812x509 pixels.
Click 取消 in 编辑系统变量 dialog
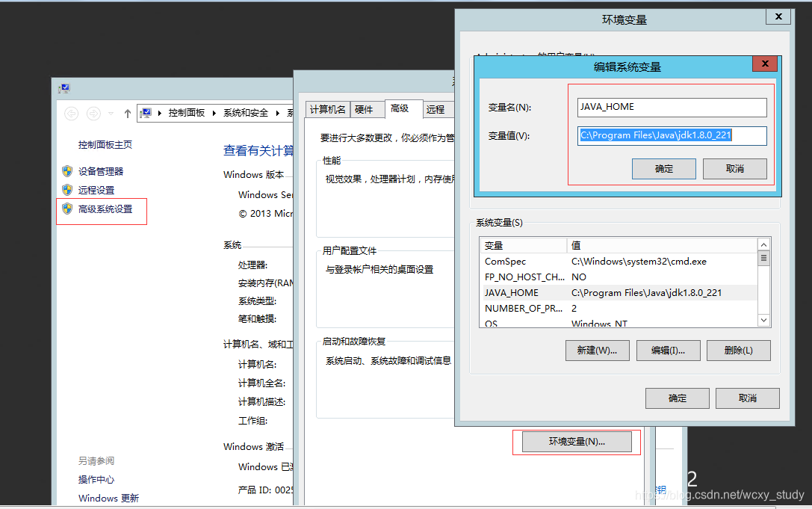[x=735, y=169]
